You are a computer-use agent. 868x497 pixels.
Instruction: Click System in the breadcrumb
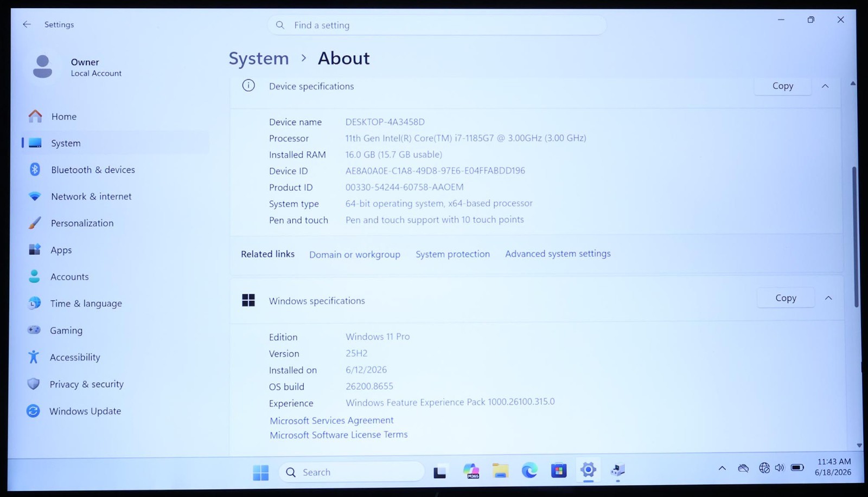click(x=259, y=58)
